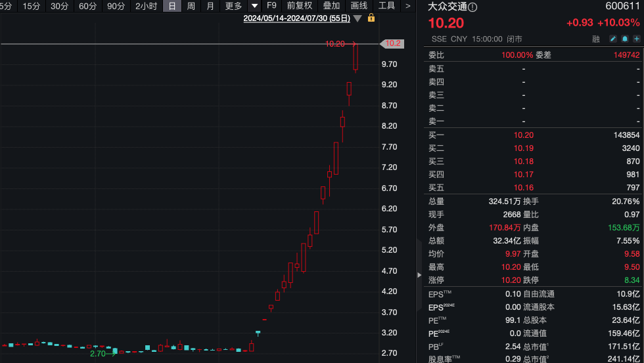Toggle the orange lock icon beside date range
This screenshot has height=363, width=644.
371,18
